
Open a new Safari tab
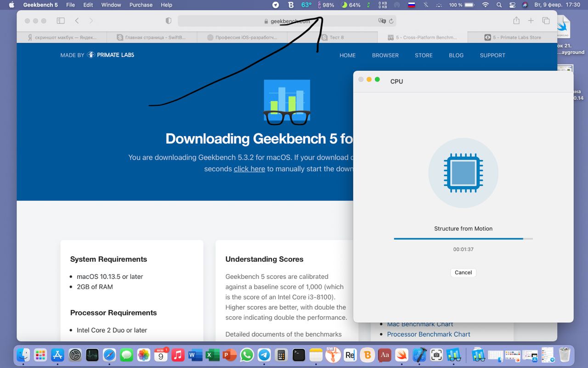coord(531,21)
